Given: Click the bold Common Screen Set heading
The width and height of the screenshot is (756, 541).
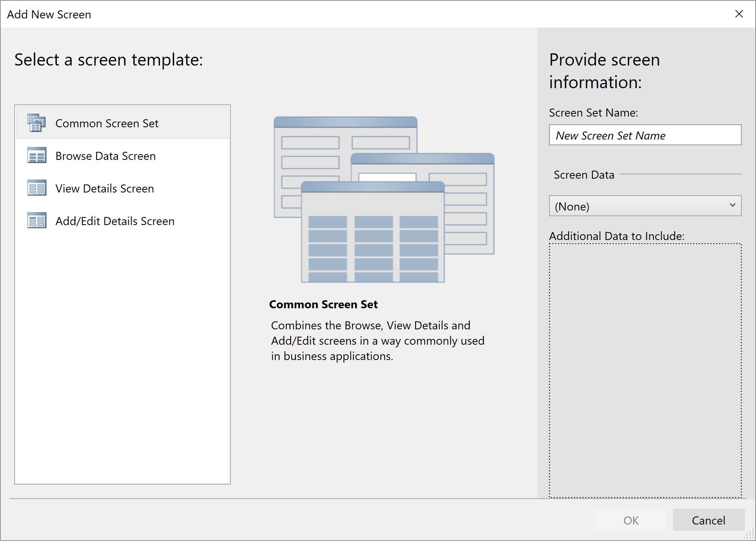Looking at the screenshot, I should (323, 304).
